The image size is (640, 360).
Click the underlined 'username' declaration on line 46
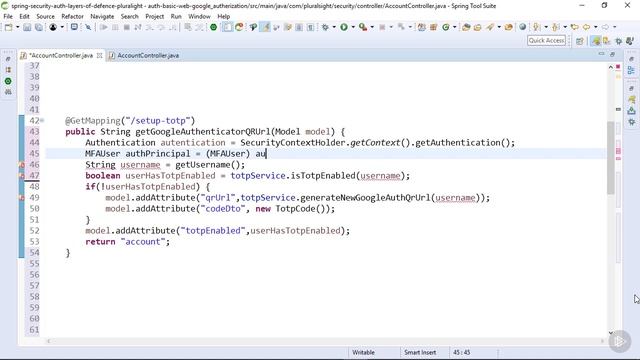point(140,165)
